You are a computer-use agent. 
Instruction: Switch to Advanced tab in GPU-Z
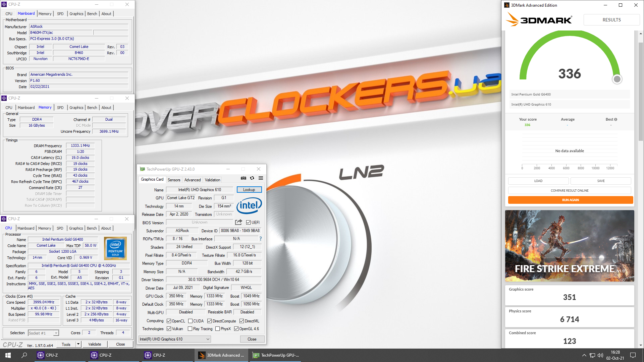point(193,180)
